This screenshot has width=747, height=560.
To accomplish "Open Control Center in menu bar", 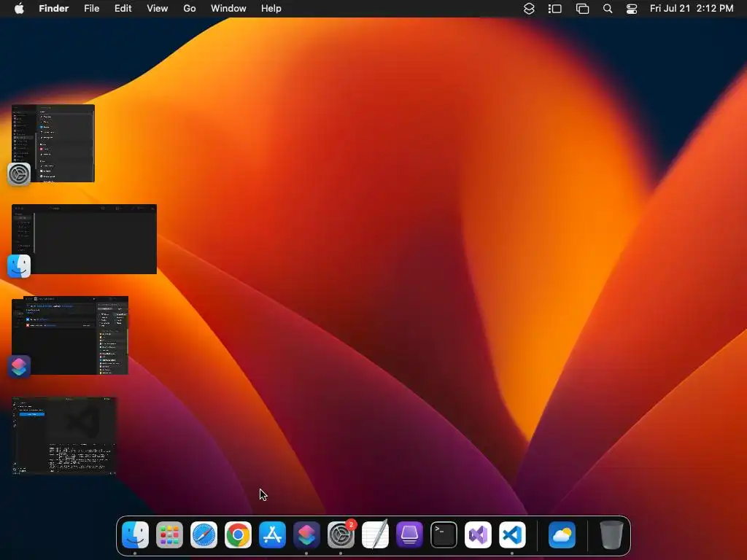I will [632, 9].
